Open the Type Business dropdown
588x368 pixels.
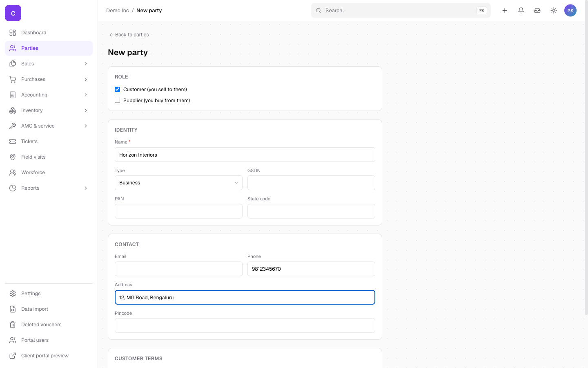click(x=178, y=183)
